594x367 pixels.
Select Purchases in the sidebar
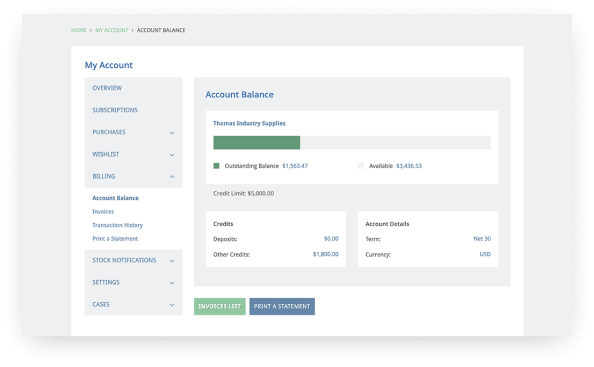(109, 132)
